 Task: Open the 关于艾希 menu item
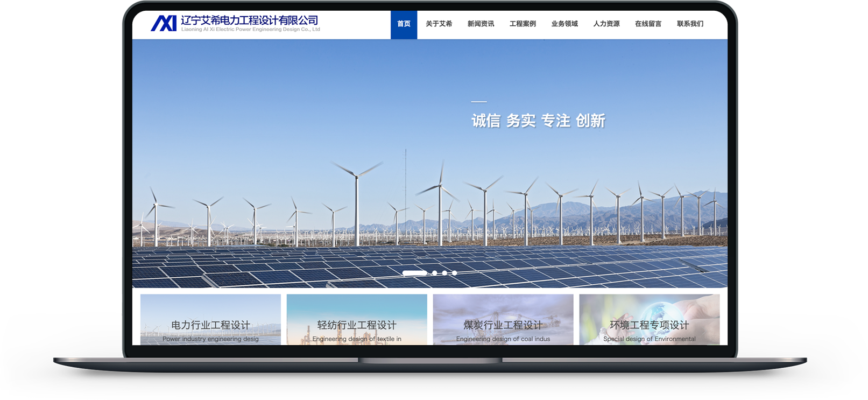coord(439,24)
